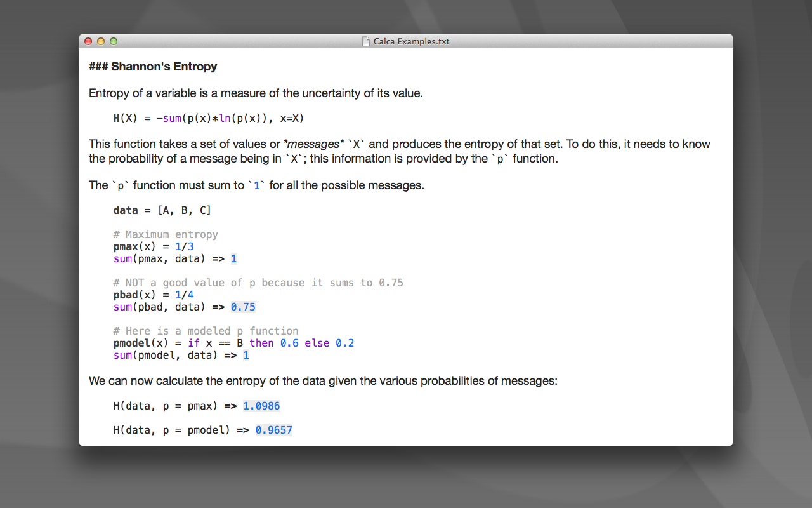Click the highlighted 0.9657 result
The image size is (812, 508).
(x=274, y=430)
